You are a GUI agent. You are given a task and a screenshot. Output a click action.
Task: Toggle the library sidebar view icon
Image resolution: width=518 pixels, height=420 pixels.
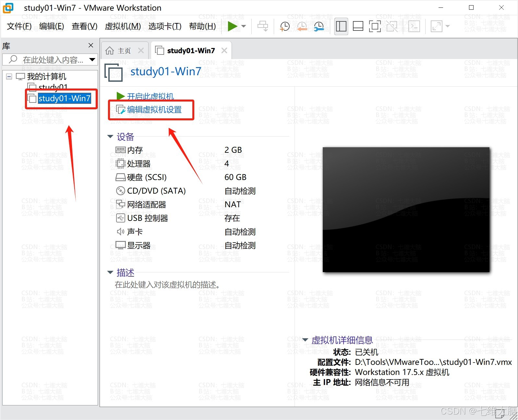point(341,26)
